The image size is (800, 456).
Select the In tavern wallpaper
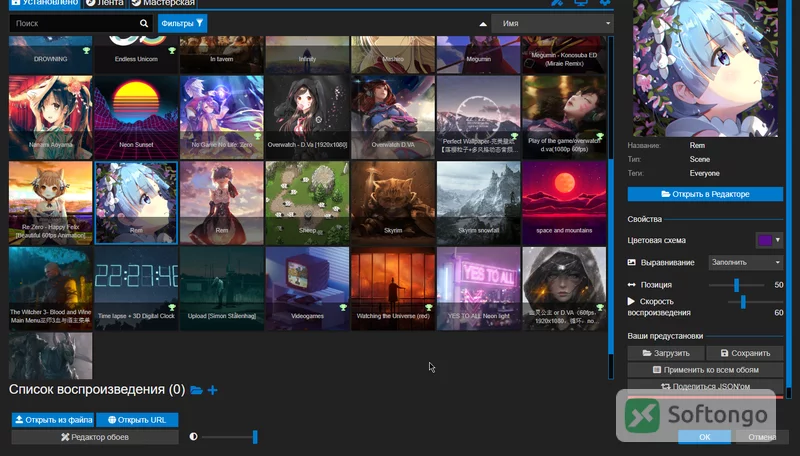pos(222,55)
